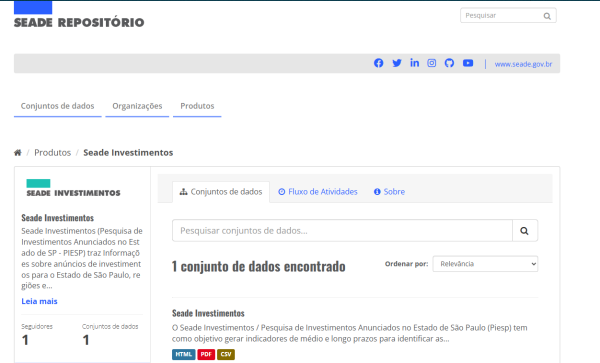This screenshot has height=363, width=600.
Task: Switch to the Sobre tab
Action: point(389,192)
